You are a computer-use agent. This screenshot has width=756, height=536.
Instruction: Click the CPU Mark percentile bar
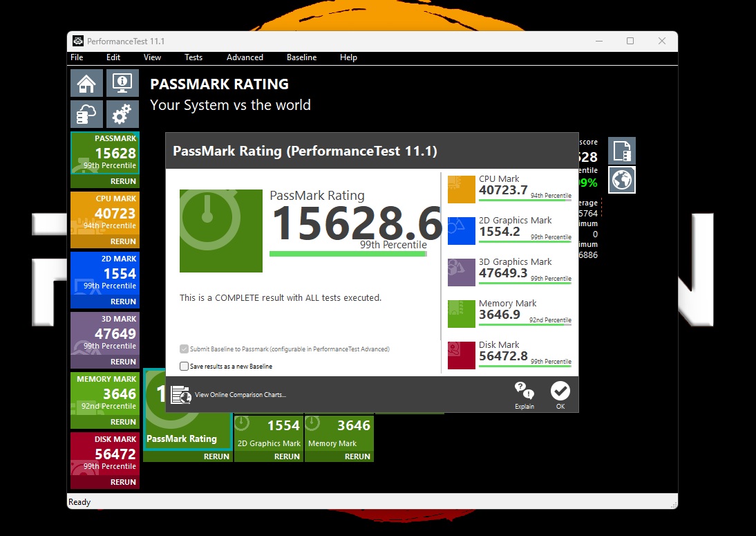[525, 200]
